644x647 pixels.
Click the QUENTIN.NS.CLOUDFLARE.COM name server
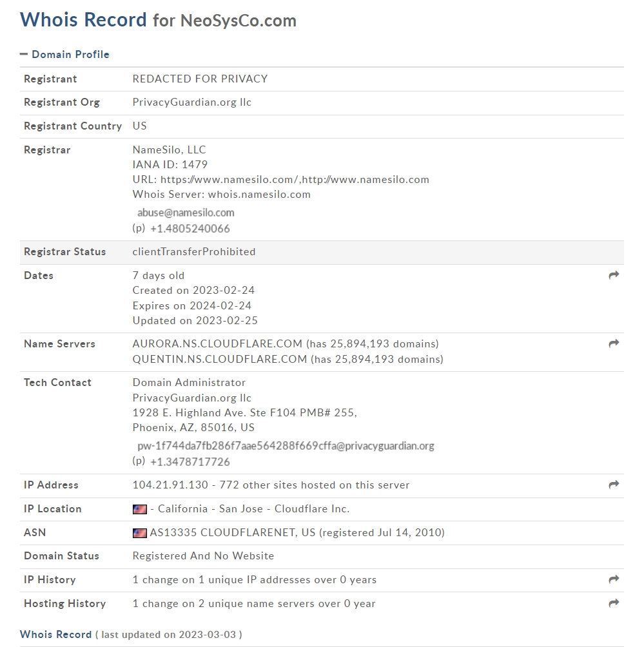click(220, 359)
